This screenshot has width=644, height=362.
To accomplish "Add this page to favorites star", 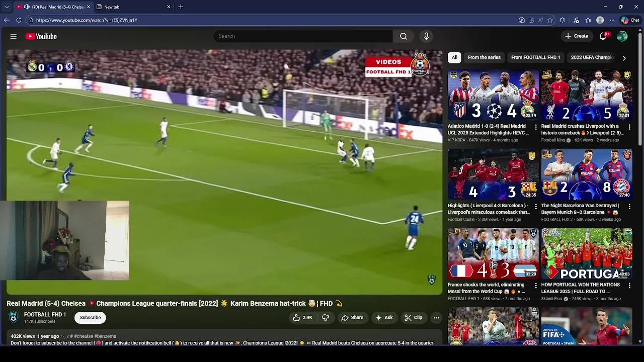I will (550, 20).
